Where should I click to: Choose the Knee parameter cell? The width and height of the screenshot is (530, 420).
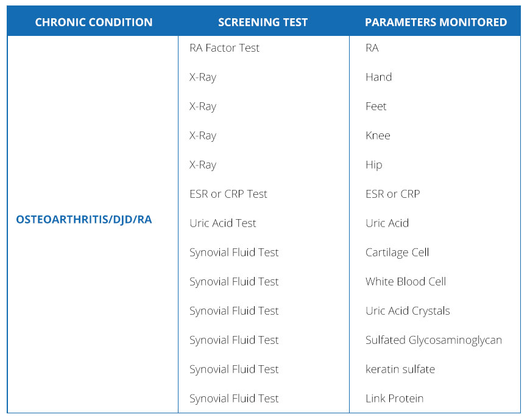(378, 136)
